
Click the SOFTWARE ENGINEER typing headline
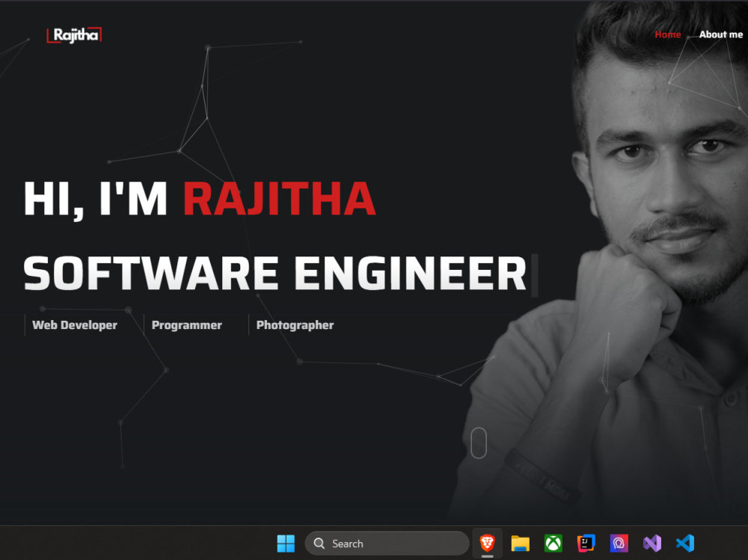coord(275,274)
